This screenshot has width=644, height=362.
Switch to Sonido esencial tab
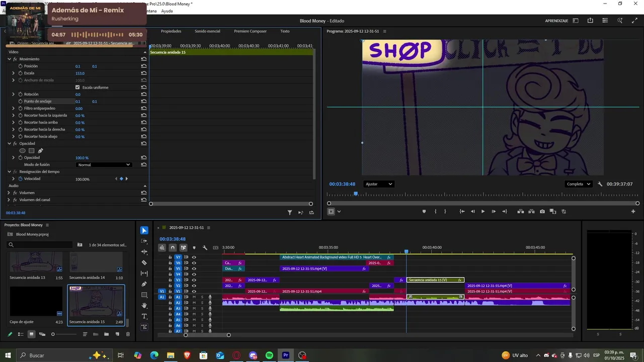[x=207, y=31]
